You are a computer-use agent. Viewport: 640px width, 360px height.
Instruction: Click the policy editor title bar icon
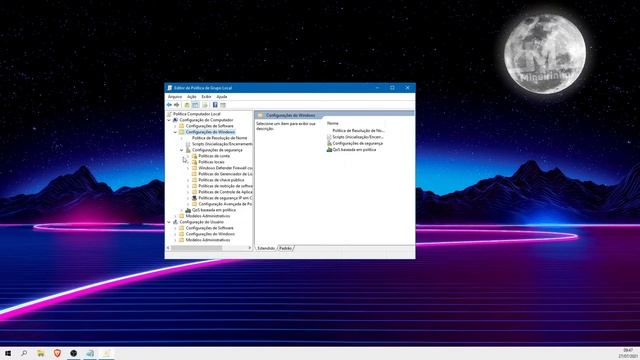coord(170,88)
